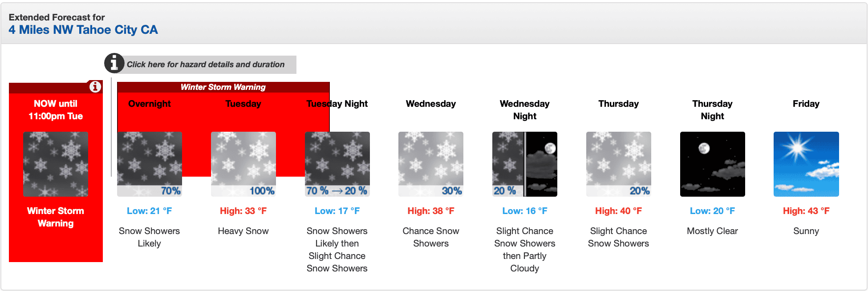Select the Overnight snow showers forecast icon
Viewport: 868px width, 291px height.
pos(150,164)
